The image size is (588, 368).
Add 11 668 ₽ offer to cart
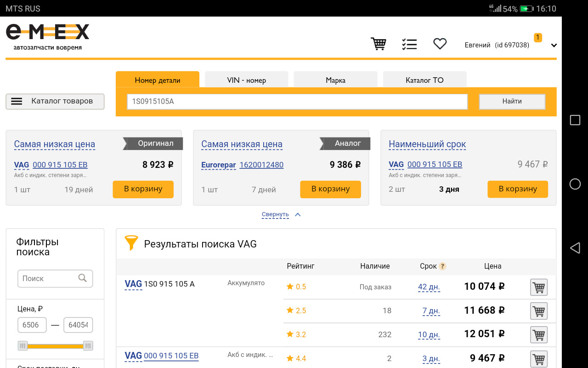538,311
